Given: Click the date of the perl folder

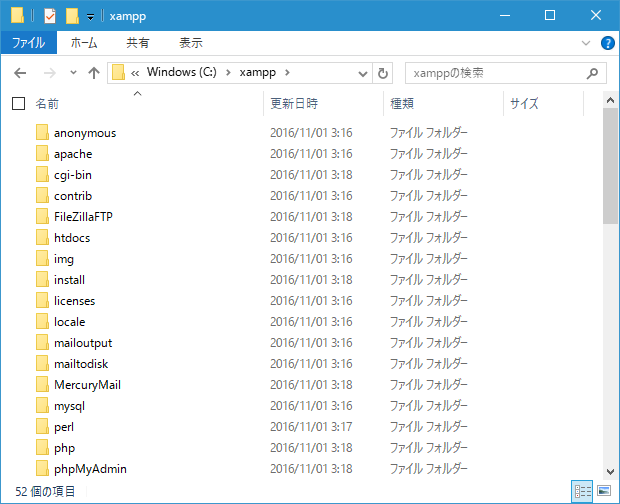Looking at the screenshot, I should tap(311, 427).
